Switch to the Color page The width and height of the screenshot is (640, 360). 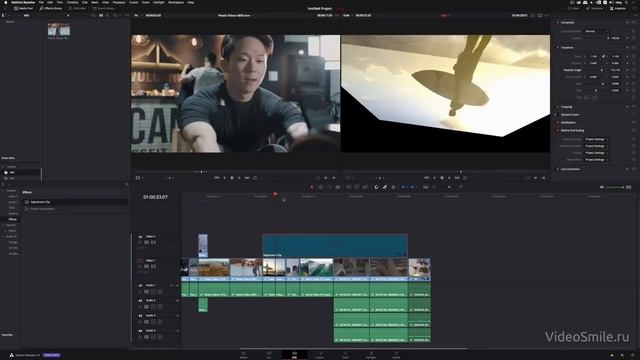point(345,354)
